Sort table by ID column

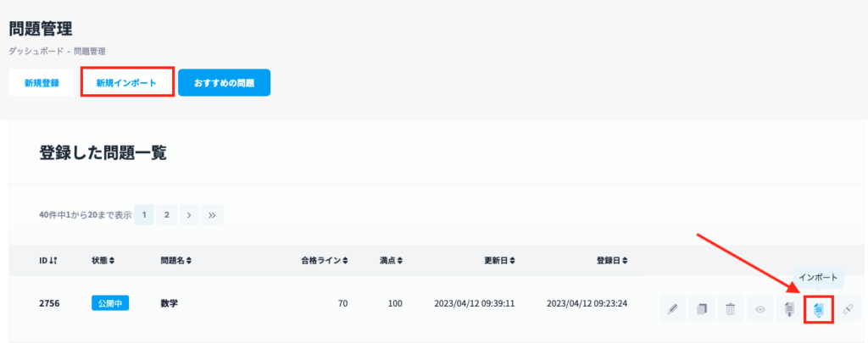pyautogui.click(x=48, y=260)
